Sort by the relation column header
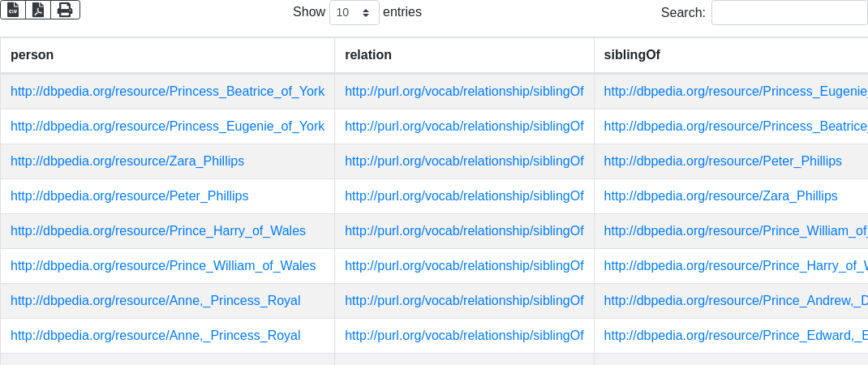The height and width of the screenshot is (365, 868). point(368,55)
